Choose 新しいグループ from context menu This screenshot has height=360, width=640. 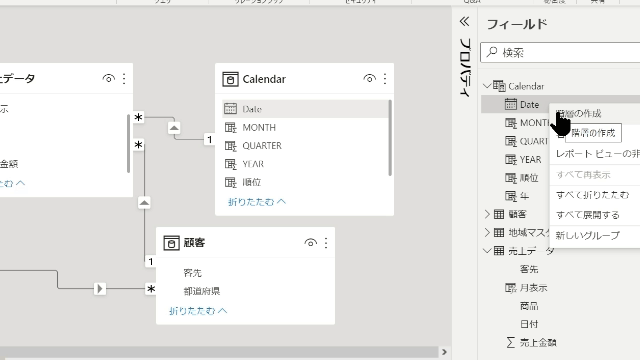pos(595,236)
